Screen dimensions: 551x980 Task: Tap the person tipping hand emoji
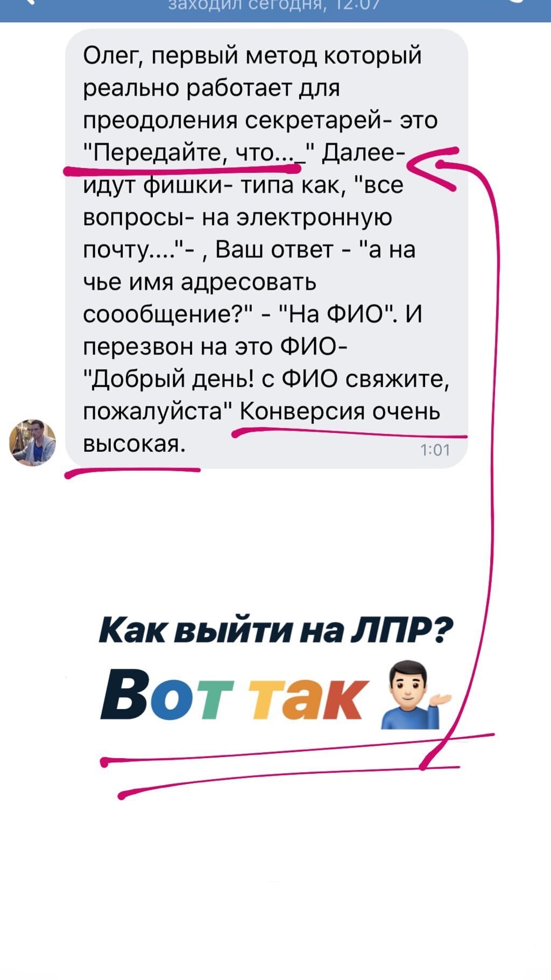416,695
